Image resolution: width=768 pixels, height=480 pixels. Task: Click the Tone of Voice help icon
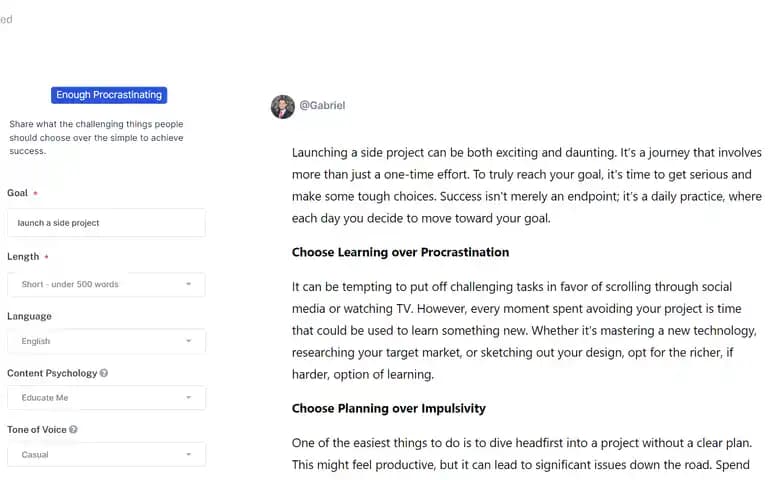(x=73, y=429)
